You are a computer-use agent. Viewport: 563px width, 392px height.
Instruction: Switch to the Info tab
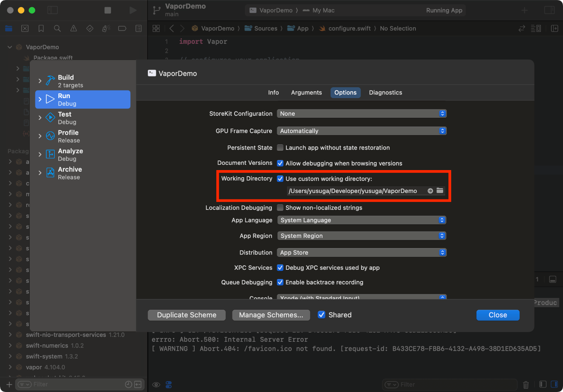273,92
